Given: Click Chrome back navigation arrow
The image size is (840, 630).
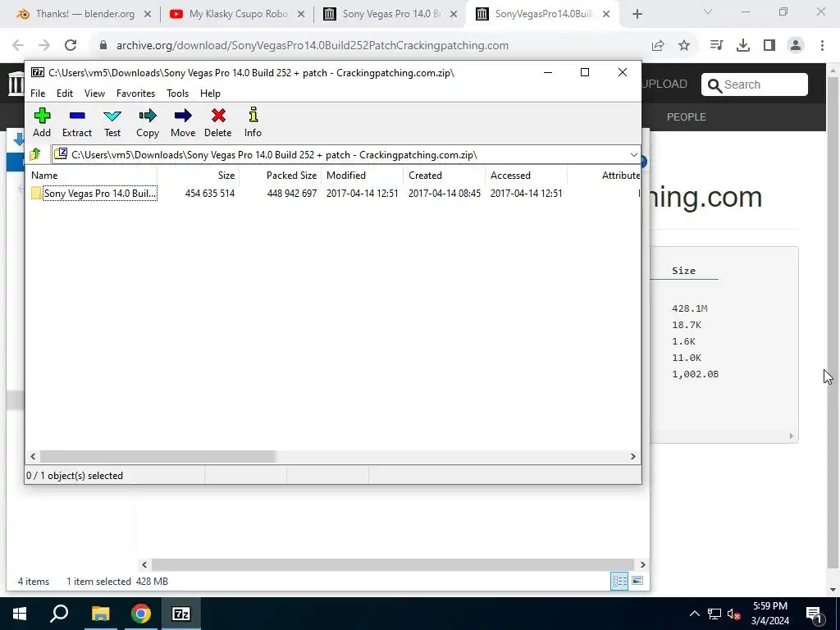Looking at the screenshot, I should (x=18, y=46).
